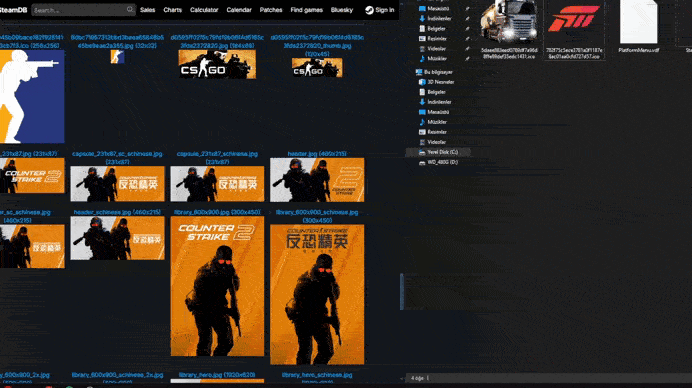Click the header.jpg (460x215) link
This screenshot has height=388, width=692.
(317, 154)
